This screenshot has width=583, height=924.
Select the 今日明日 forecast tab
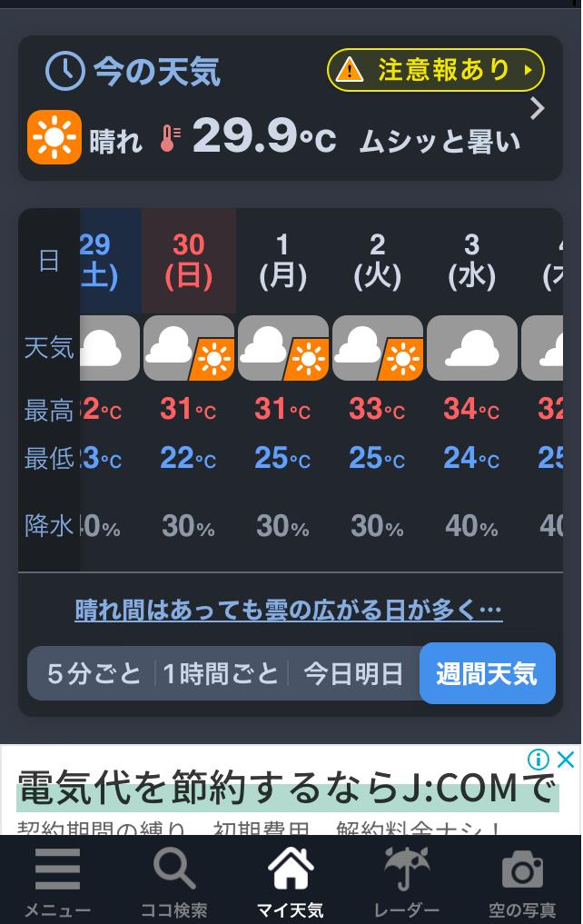pyautogui.click(x=353, y=673)
